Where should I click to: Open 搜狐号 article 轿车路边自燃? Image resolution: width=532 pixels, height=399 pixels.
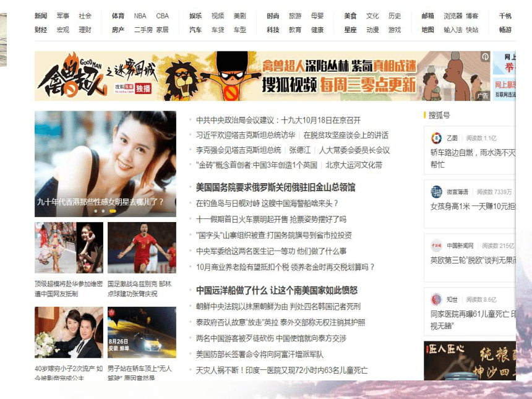point(473,158)
